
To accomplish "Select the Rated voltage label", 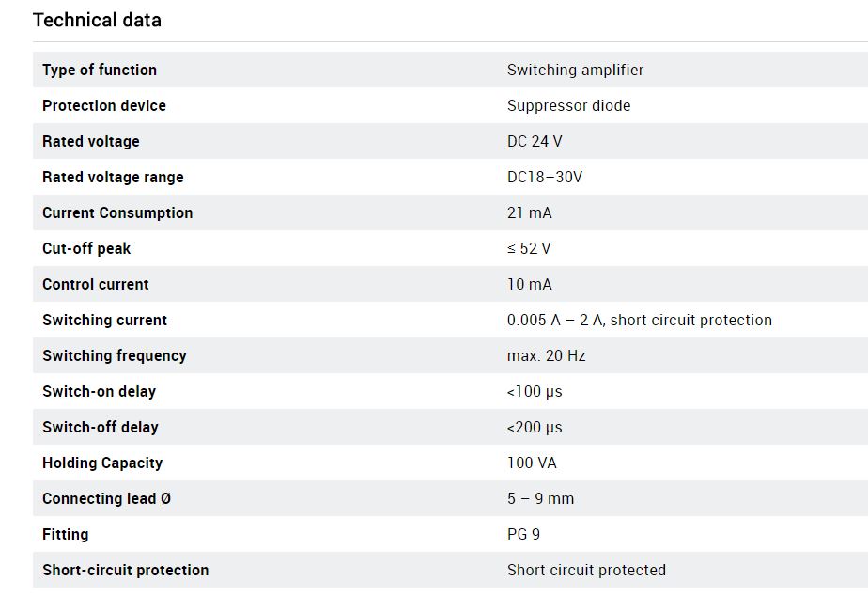I will (91, 141).
